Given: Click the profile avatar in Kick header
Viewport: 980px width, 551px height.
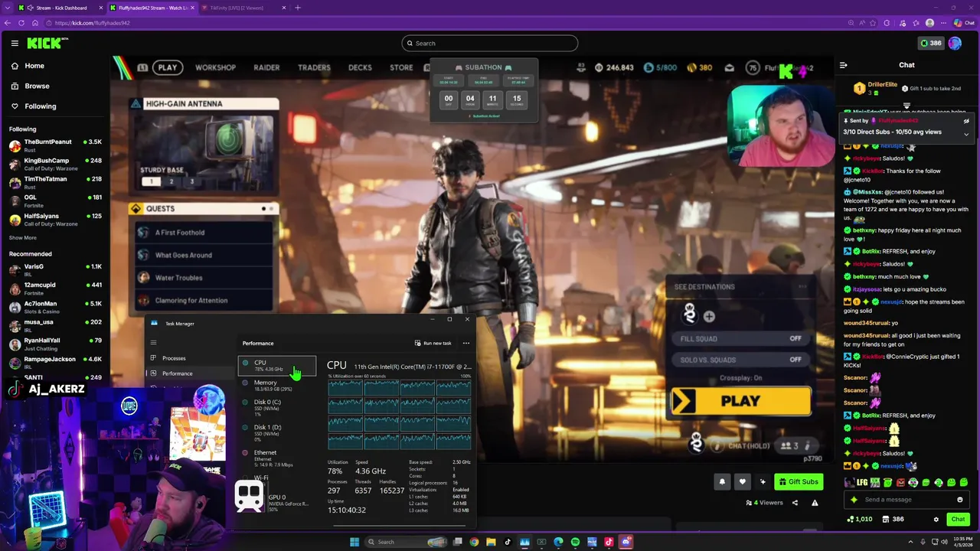Looking at the screenshot, I should click(x=955, y=44).
